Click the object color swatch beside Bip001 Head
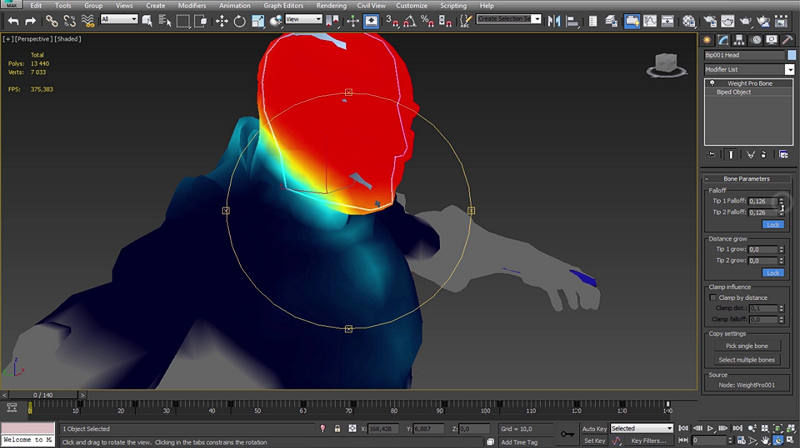Screen dimensions: 800x448 [x=790, y=55]
